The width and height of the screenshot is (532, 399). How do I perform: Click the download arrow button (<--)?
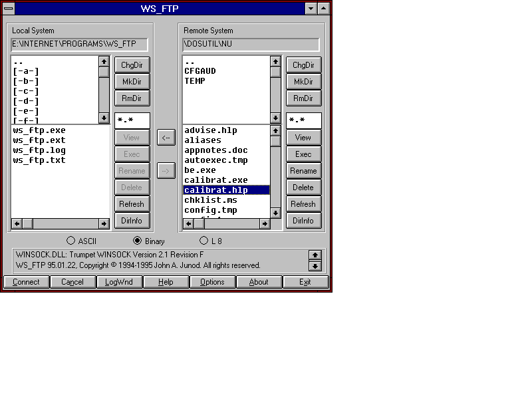tap(166, 138)
